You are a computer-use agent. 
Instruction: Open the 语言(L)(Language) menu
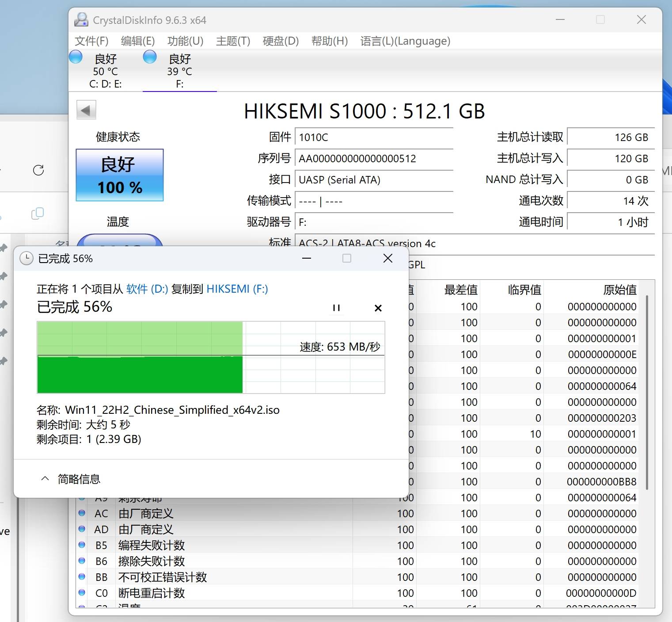(406, 41)
